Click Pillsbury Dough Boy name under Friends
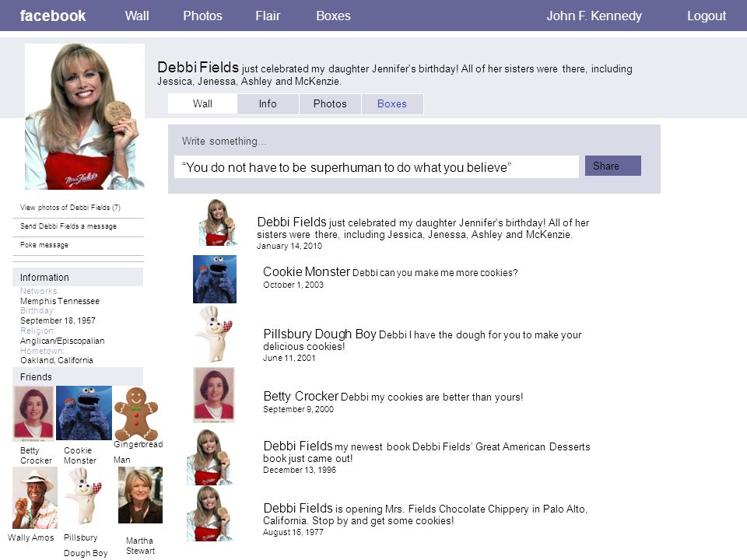This screenshot has height=560, width=747. click(86, 545)
